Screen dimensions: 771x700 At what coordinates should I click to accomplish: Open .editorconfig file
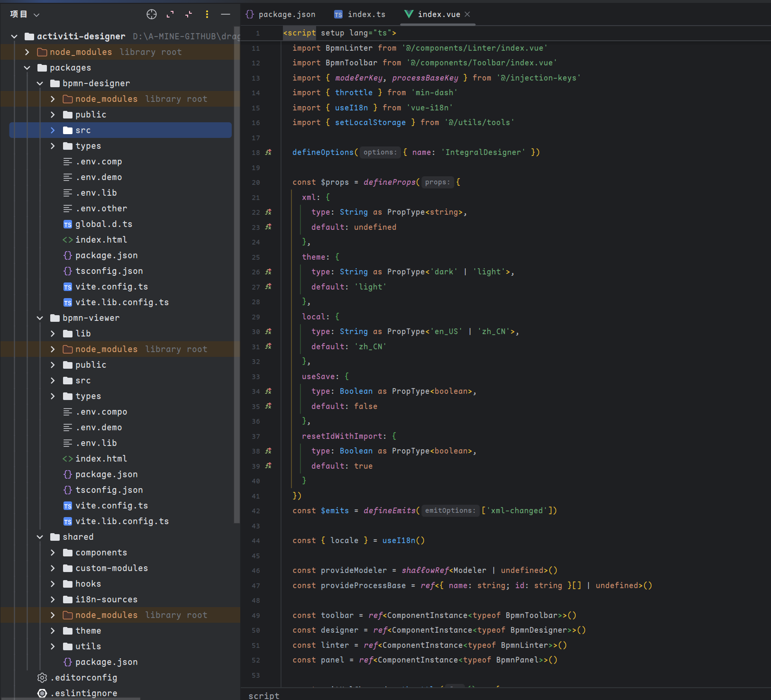83,677
